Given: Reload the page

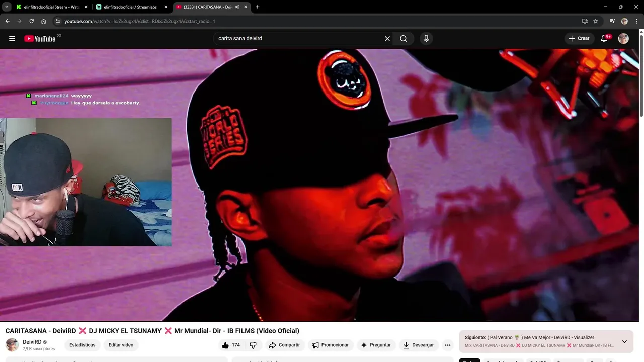Looking at the screenshot, I should coord(31,21).
